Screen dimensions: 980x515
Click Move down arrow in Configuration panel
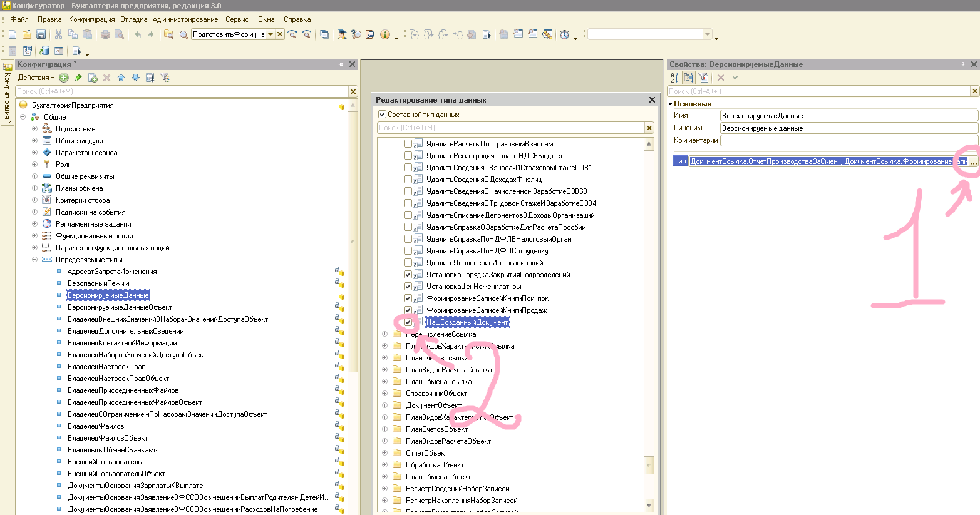coord(135,78)
